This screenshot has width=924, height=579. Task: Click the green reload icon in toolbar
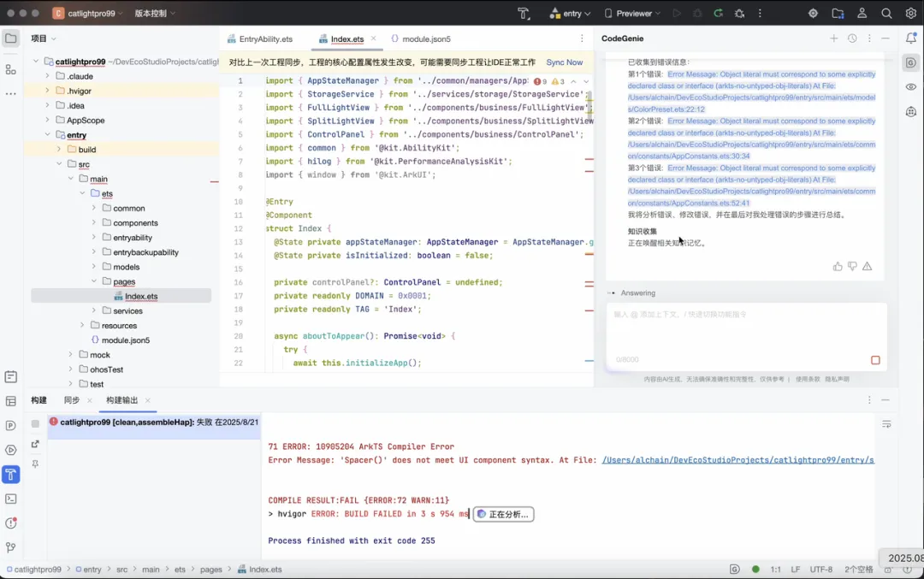[719, 14]
